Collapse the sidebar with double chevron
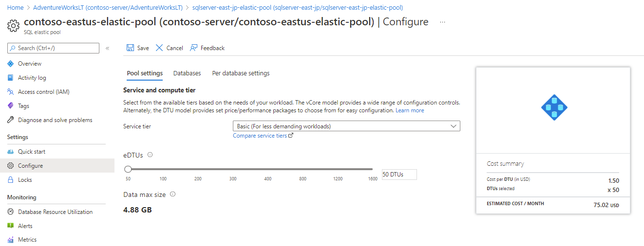Screen dimensions: 644x246 coord(108,48)
